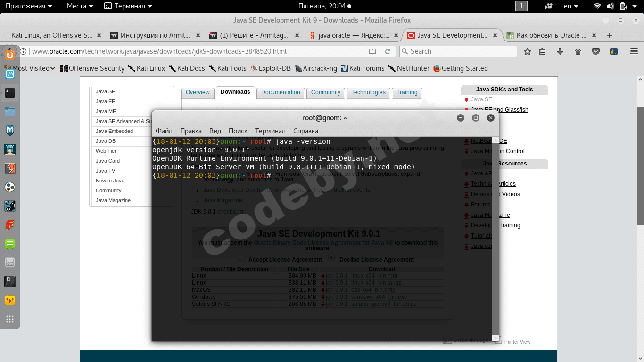
Task: Click the NetBeans IDE link on the right
Action: (489, 141)
